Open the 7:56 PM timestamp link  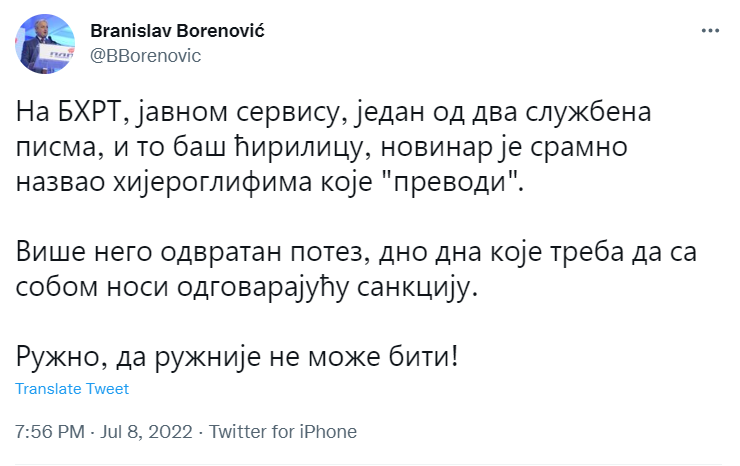[50, 432]
